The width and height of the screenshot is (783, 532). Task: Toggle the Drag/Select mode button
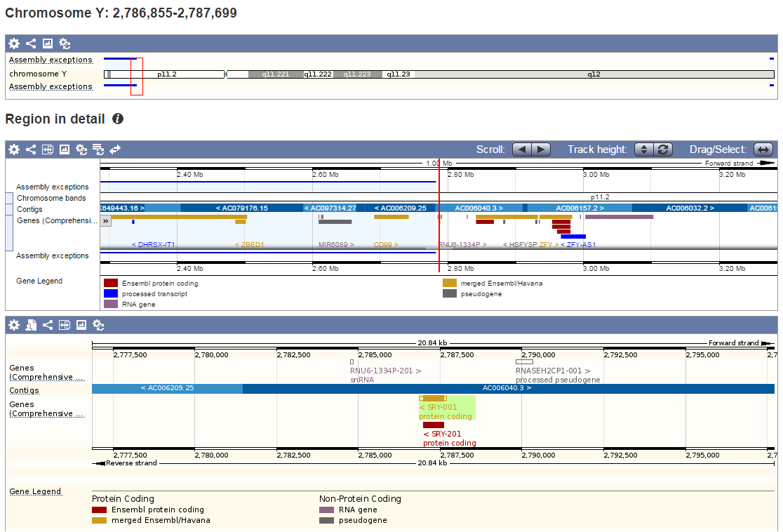(763, 149)
